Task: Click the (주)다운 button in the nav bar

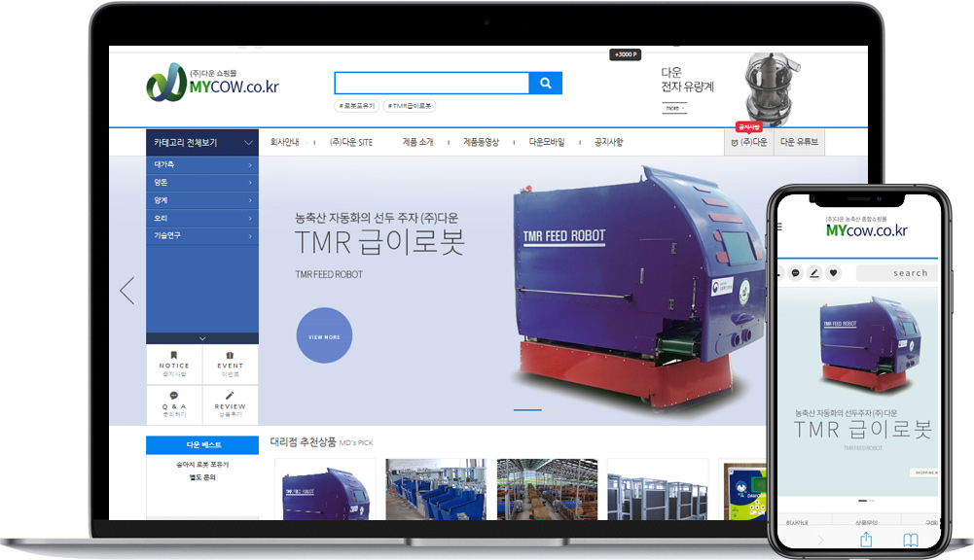Action: (749, 142)
